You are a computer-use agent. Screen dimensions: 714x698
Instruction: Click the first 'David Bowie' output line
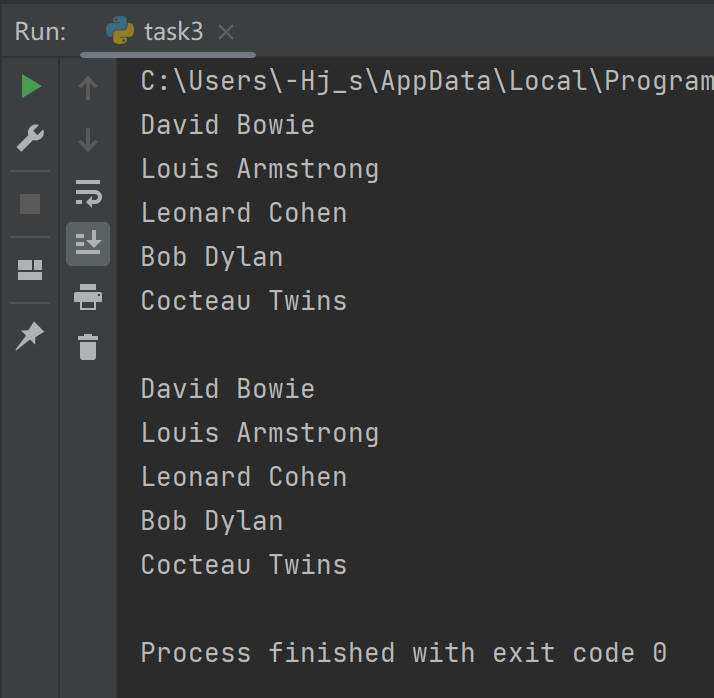point(228,125)
